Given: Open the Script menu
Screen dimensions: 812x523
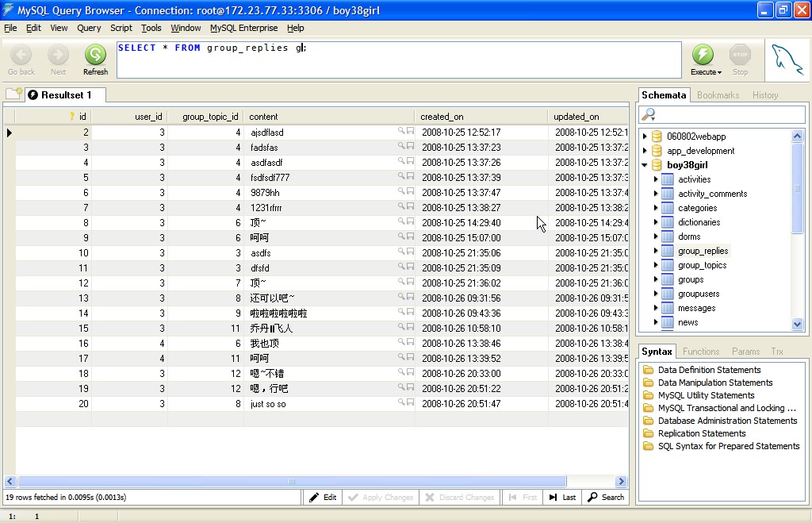Looking at the screenshot, I should point(121,28).
